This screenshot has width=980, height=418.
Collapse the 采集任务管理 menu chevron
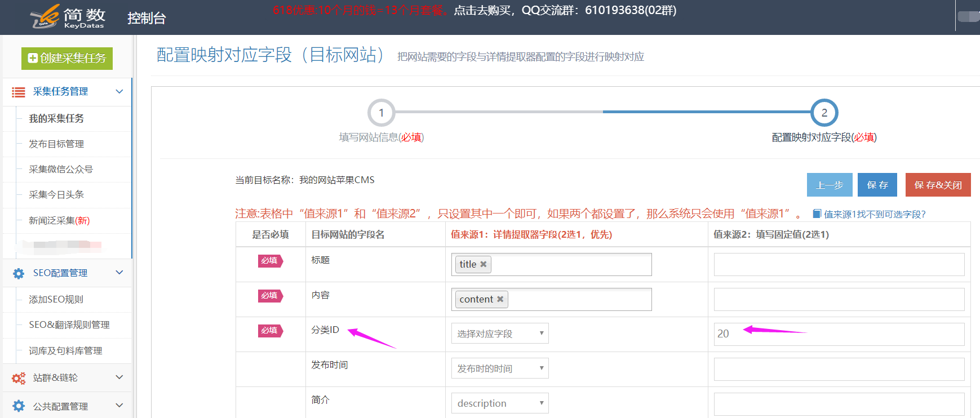119,91
